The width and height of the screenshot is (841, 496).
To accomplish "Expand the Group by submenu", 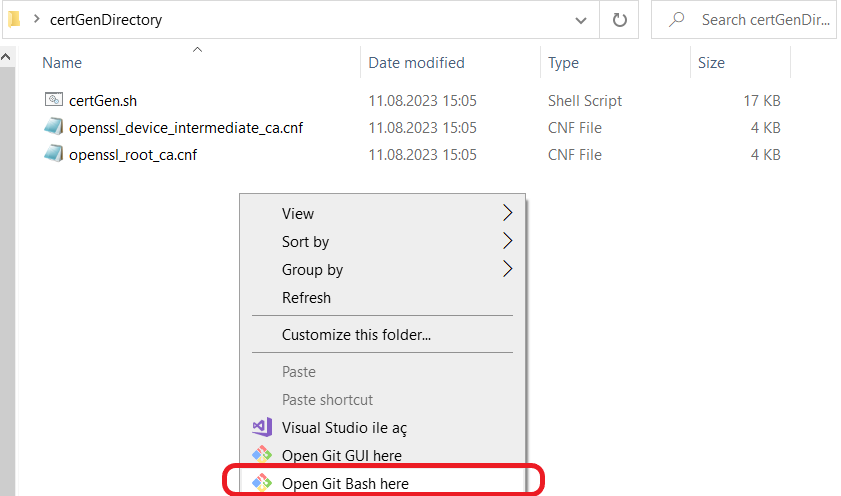I will pyautogui.click(x=507, y=269).
